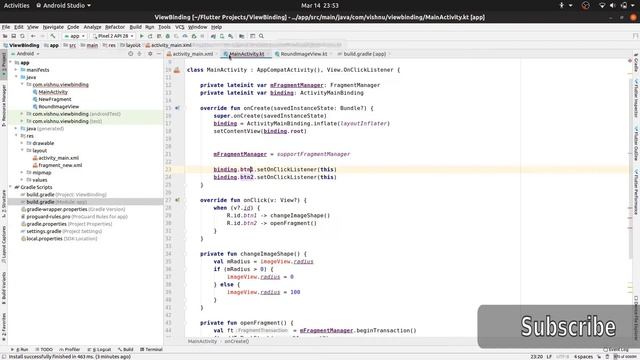The height and width of the screenshot is (360, 640).
Task: Expand the manifests folder
Action: click(16, 70)
